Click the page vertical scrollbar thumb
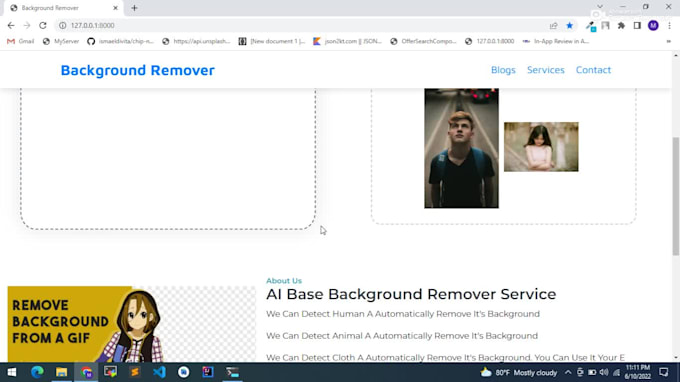Viewport: 680px width, 382px height. (676, 196)
